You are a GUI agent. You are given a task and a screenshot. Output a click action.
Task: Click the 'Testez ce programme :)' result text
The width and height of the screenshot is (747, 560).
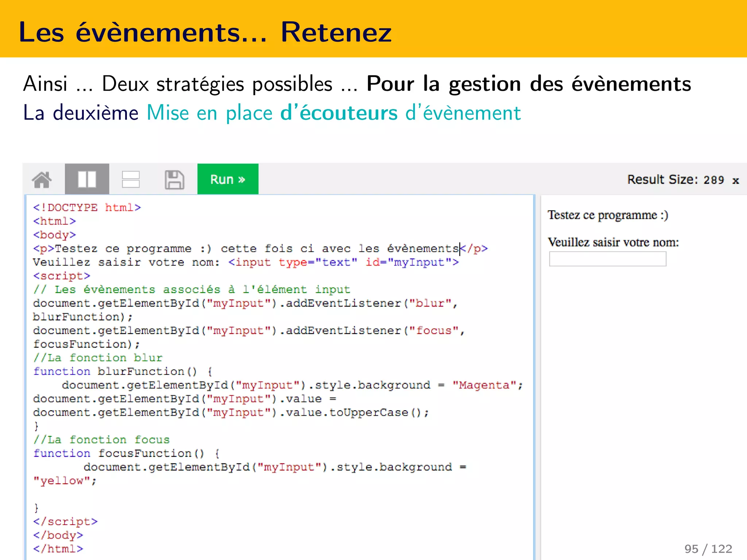[x=608, y=215]
